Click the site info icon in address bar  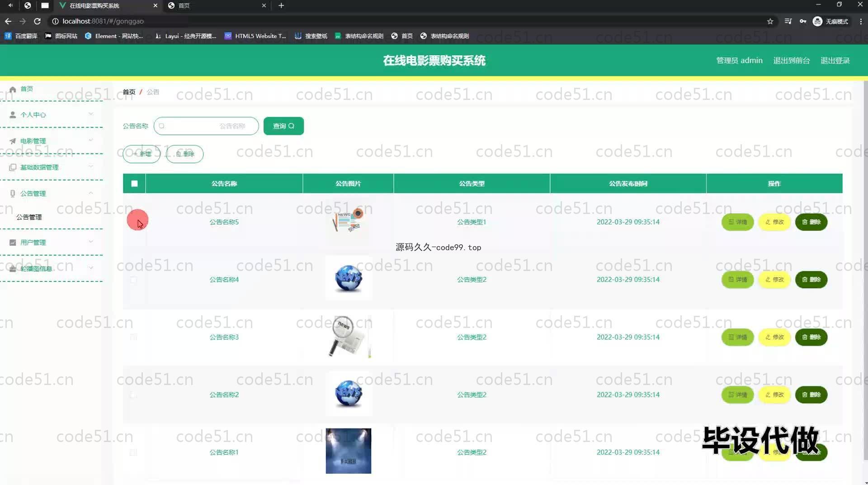click(55, 21)
